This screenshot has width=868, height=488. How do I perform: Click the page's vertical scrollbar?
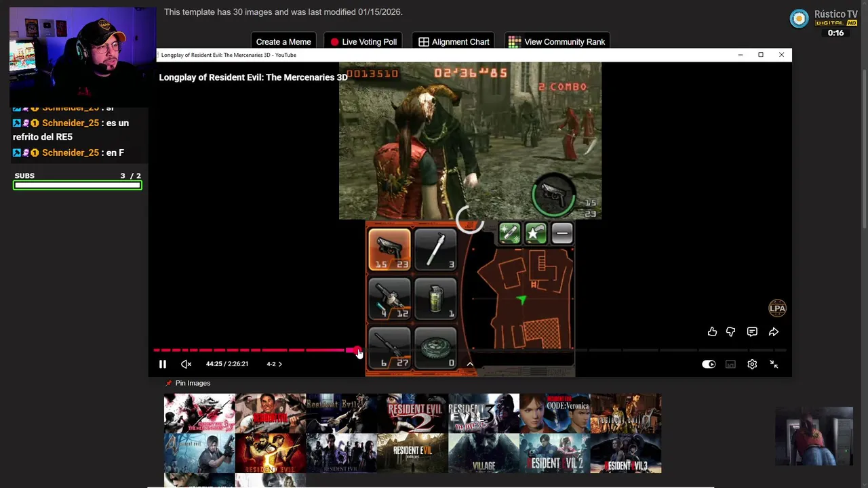click(864, 149)
